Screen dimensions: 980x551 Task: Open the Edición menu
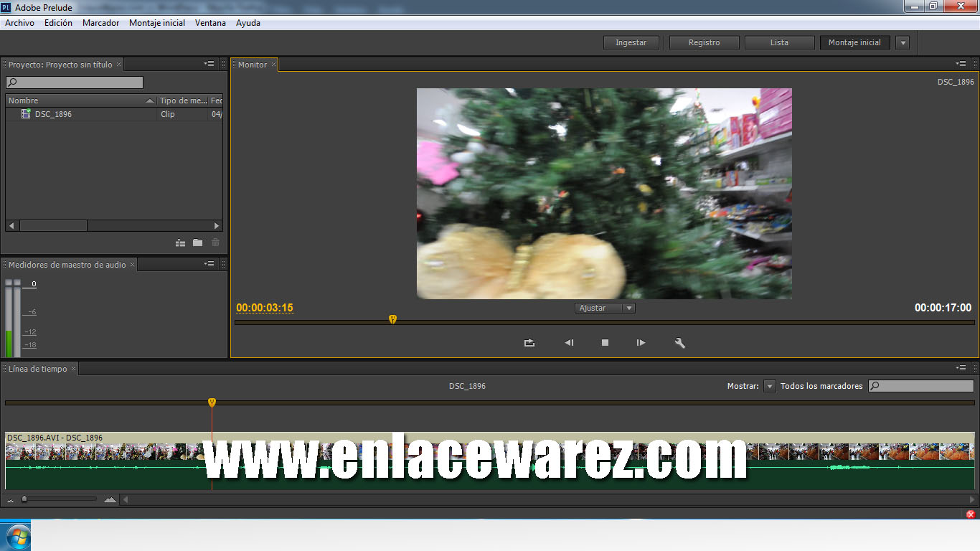58,23
